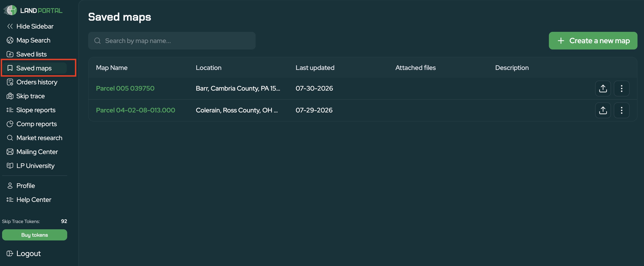Click Create a new map button
Image resolution: width=644 pixels, height=266 pixels.
point(593,41)
